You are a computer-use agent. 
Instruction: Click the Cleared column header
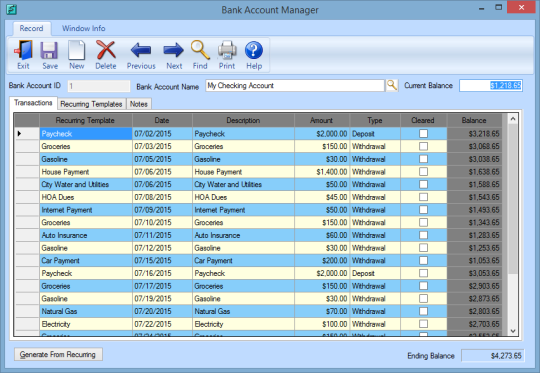pyautogui.click(x=423, y=121)
